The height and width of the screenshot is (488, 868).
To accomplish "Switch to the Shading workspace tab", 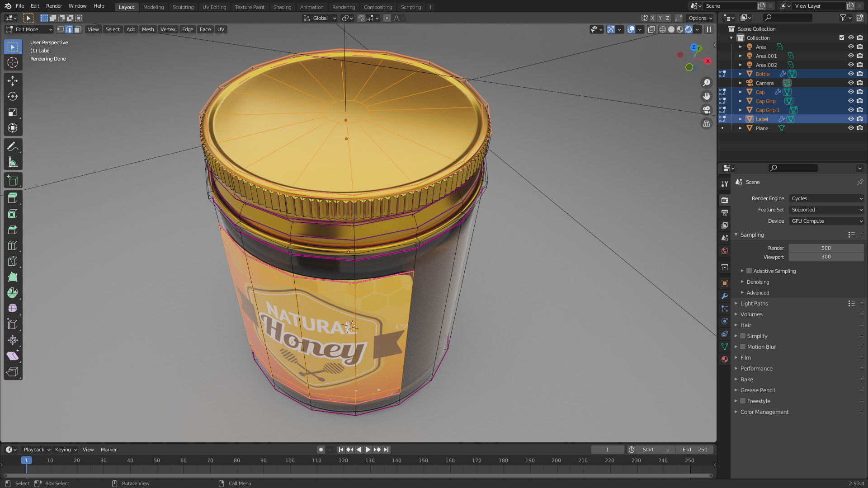I will pos(282,7).
